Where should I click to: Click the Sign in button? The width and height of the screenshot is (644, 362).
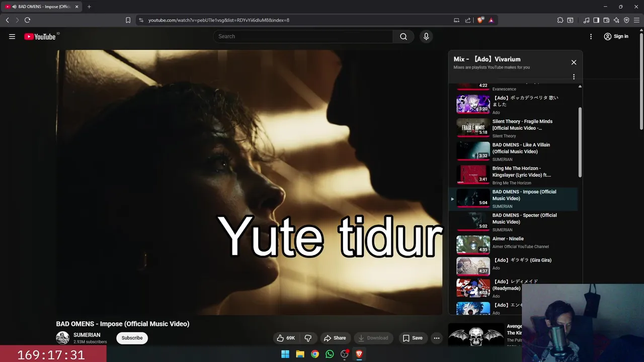pyautogui.click(x=616, y=36)
